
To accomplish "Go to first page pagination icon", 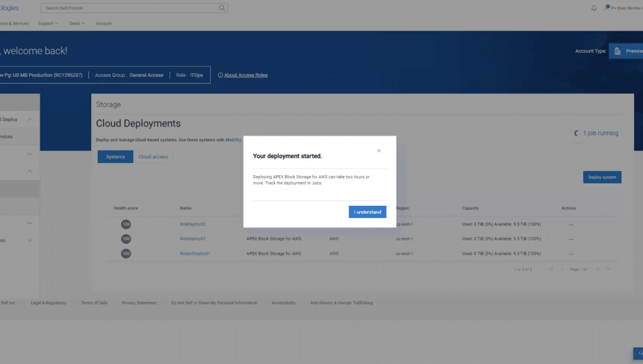I will point(552,270).
